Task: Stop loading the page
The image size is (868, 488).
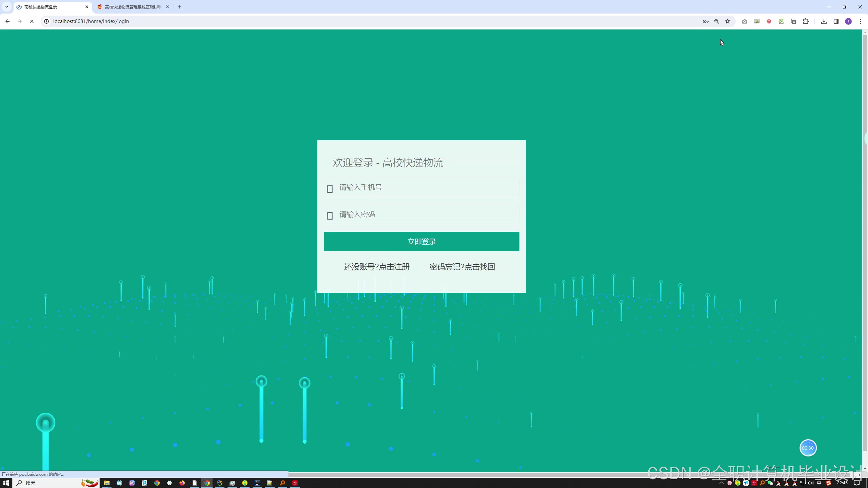Action: pos(32,21)
